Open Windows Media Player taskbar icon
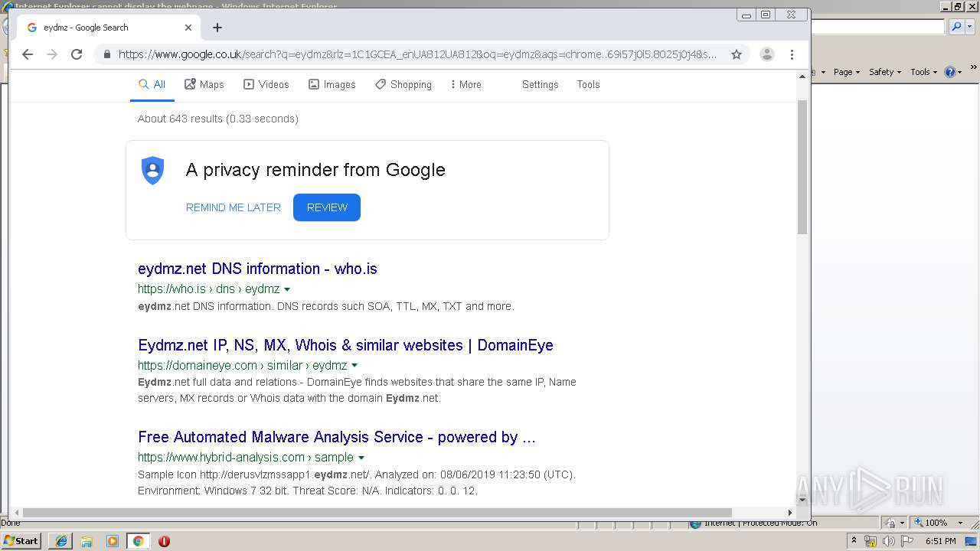Screen dimensions: 980x551 tap(113, 541)
